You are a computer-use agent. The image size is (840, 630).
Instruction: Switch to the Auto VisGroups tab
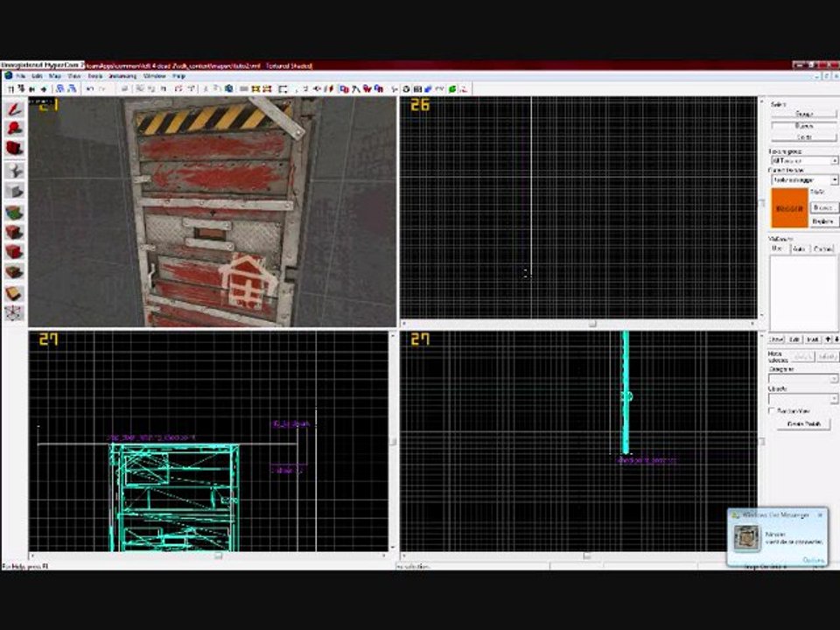[799, 248]
